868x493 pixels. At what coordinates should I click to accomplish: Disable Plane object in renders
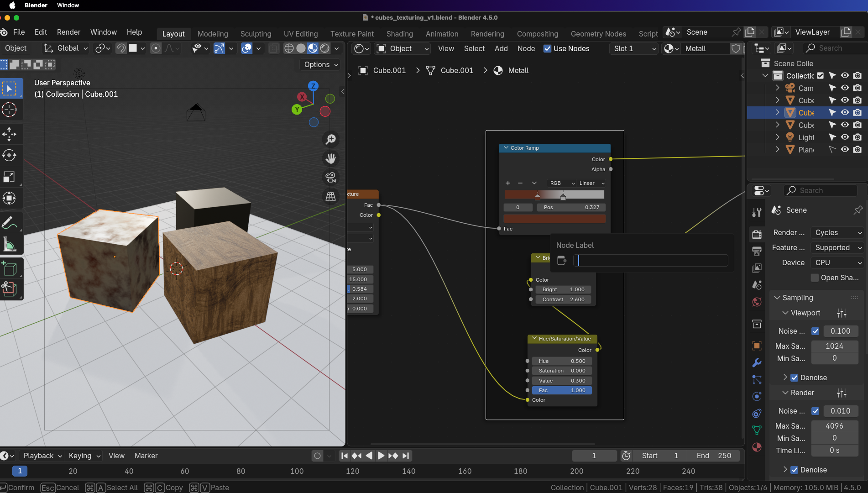[x=858, y=150]
